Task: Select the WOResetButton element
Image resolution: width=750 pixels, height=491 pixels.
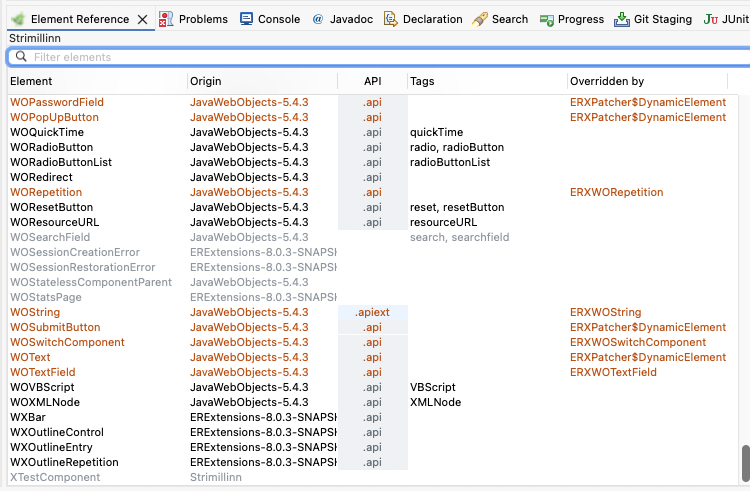Action: [52, 207]
